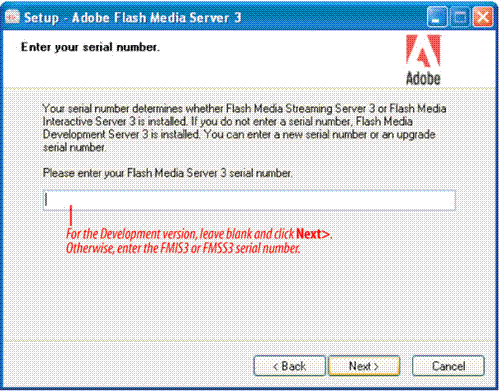Click the 'Enter your serial number.' heading
The width and height of the screenshot is (500, 391).
pyautogui.click(x=90, y=47)
